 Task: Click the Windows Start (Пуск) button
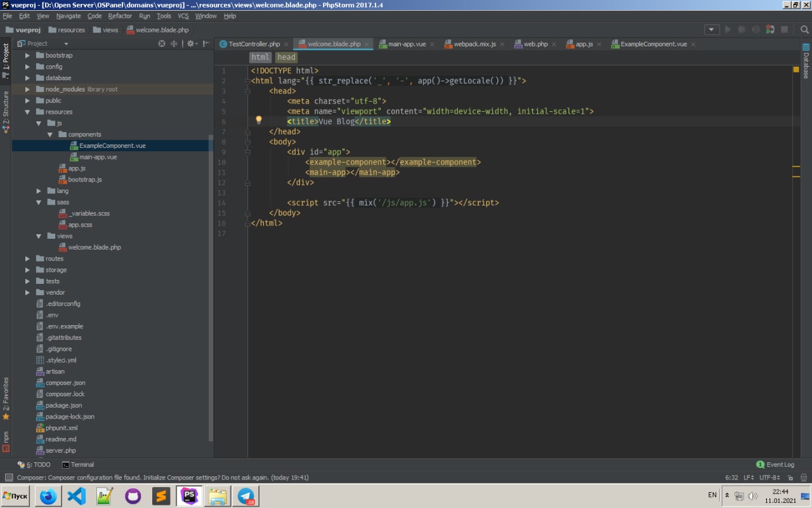point(15,496)
